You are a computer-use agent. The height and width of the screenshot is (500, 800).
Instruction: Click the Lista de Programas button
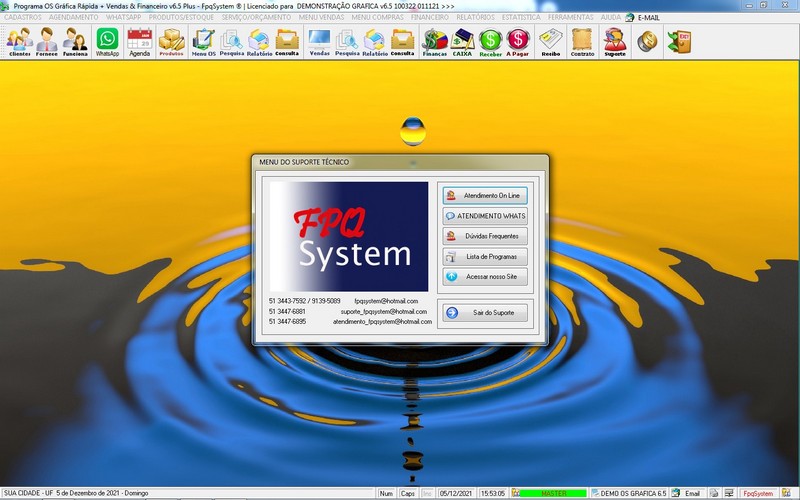point(485,257)
